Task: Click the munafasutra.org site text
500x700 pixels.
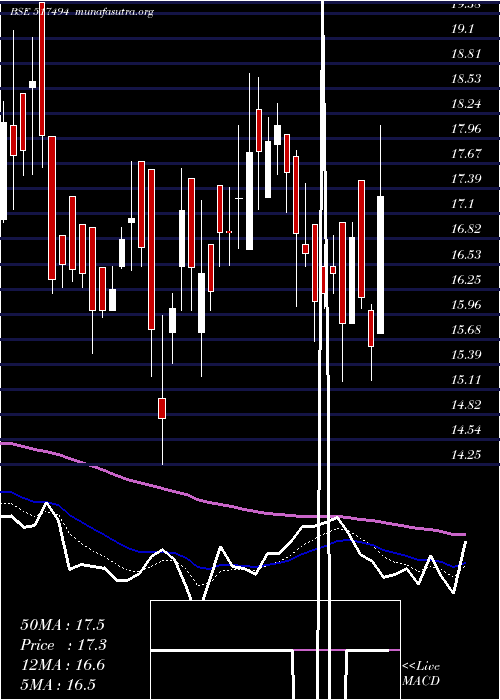Action: [115, 12]
